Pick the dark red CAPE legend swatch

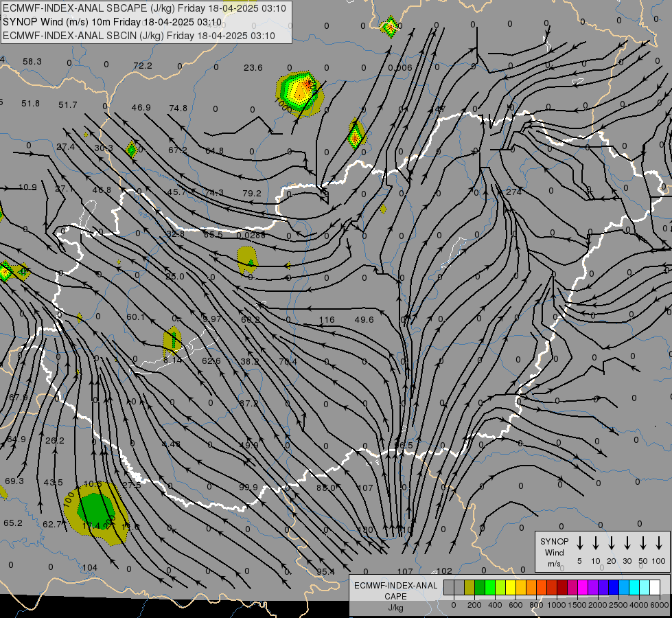(562, 588)
